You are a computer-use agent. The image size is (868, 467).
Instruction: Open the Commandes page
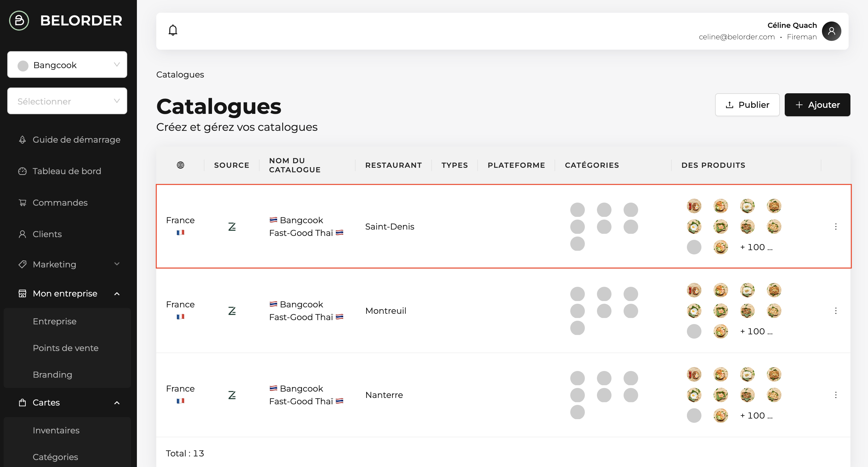tap(60, 203)
